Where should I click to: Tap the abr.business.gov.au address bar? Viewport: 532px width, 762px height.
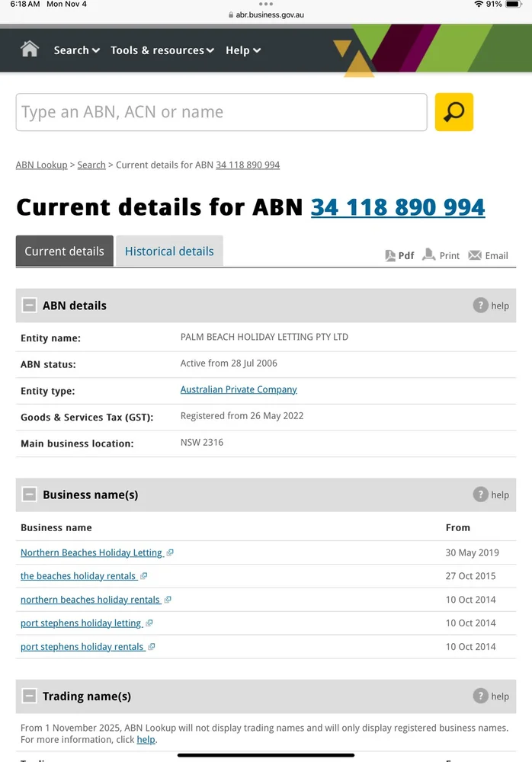point(266,14)
